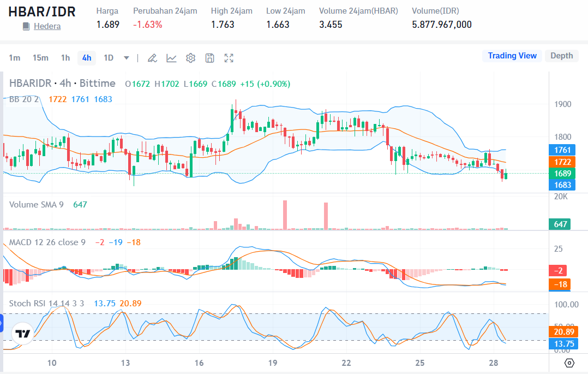This screenshot has height=374, width=588.
Task: Select the 1m timeframe
Action: point(14,57)
